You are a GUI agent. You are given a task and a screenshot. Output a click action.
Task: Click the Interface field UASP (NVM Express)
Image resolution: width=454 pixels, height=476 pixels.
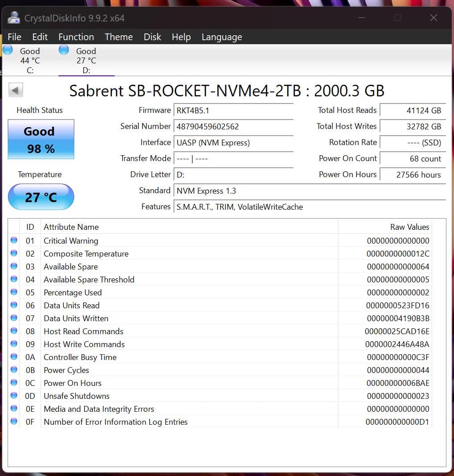click(x=233, y=142)
